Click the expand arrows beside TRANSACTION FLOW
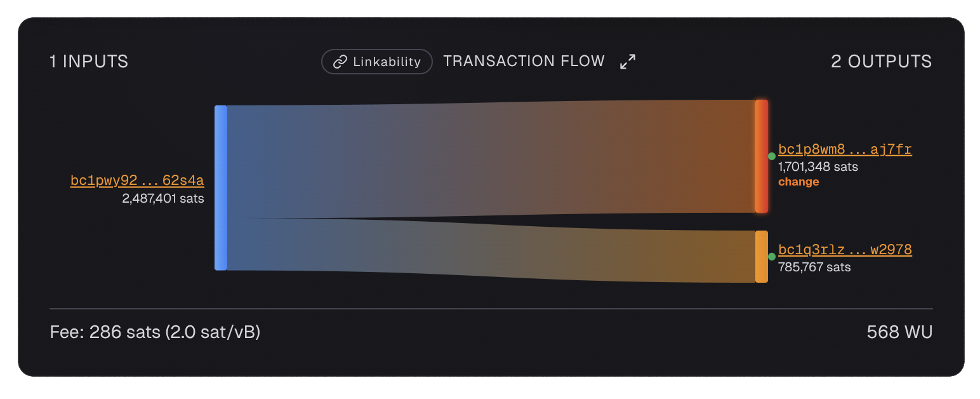This screenshot has width=980, height=399. pos(627,62)
